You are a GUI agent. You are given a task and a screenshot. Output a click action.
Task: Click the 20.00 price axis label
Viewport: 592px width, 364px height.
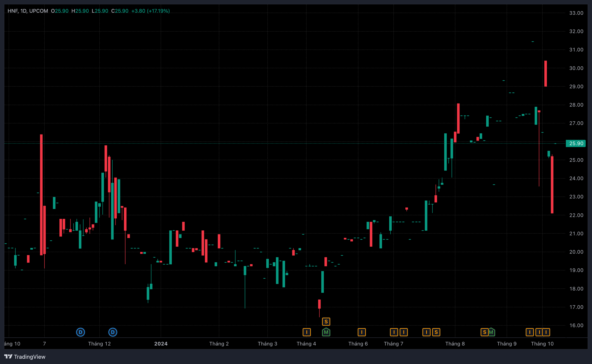point(576,252)
